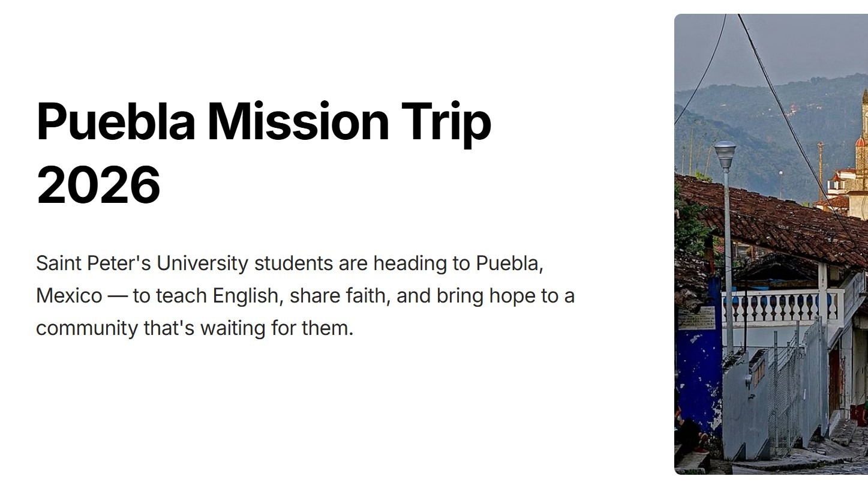Click the word "Mission" in the headline
The width and height of the screenshot is (868, 491).
click(x=298, y=122)
